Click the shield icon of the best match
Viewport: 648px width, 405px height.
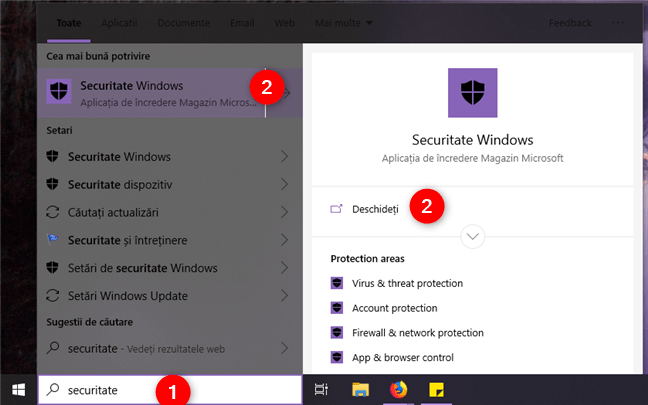point(59,91)
